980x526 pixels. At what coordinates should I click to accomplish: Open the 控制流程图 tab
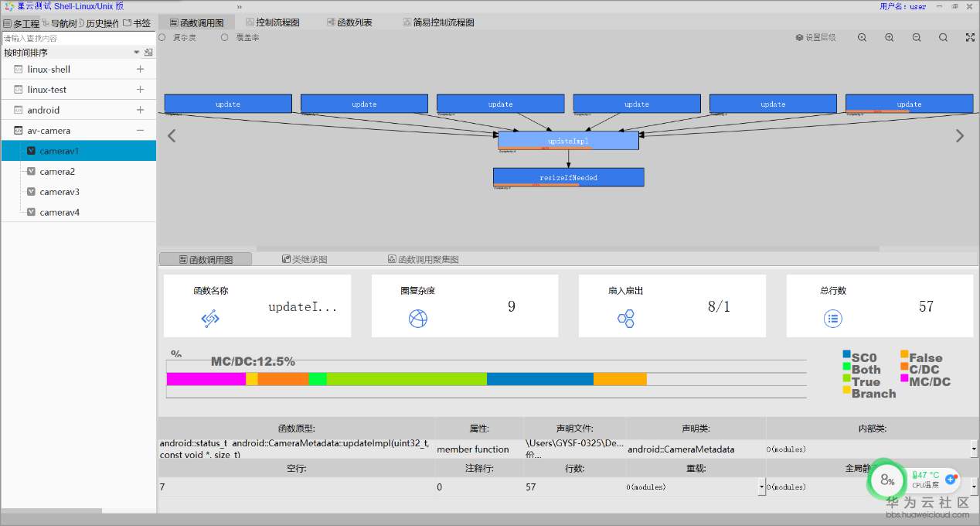pos(273,22)
